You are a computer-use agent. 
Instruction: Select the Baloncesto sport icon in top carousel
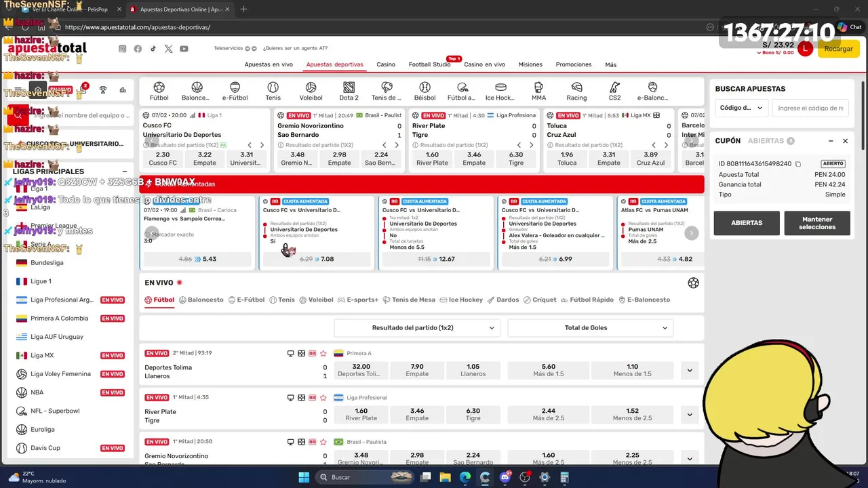coord(196,91)
